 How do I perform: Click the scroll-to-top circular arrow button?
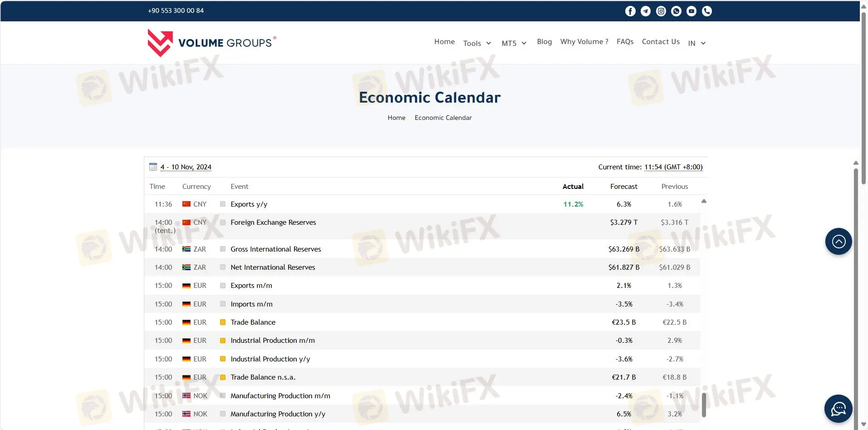pos(839,241)
